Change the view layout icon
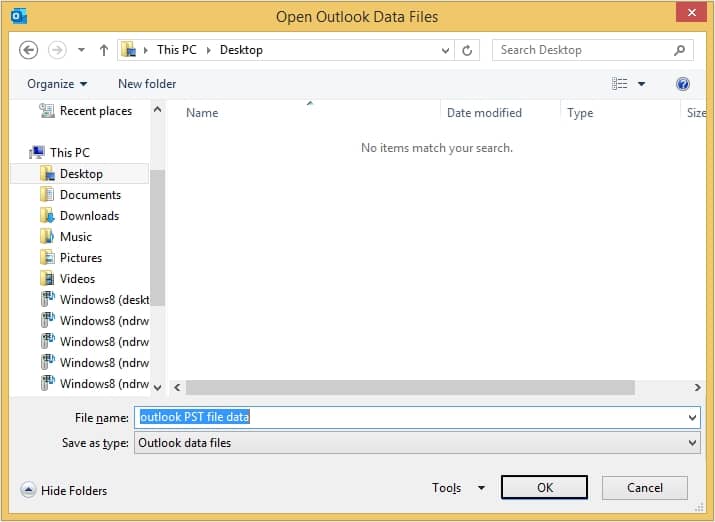715x522 pixels. click(x=619, y=84)
